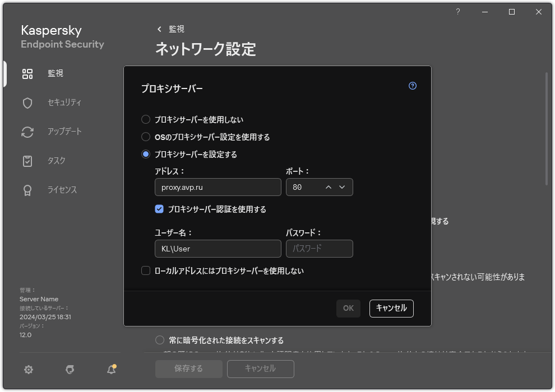
Task: Select the セキュリティ shield icon in sidebar
Action: click(27, 102)
